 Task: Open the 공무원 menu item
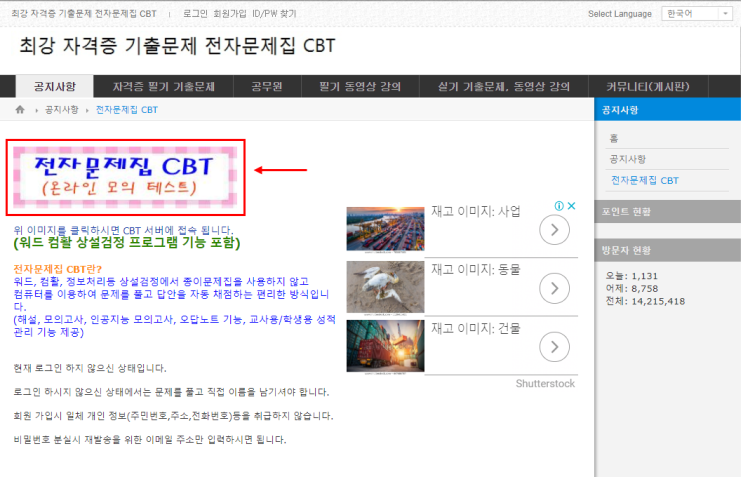pos(267,87)
